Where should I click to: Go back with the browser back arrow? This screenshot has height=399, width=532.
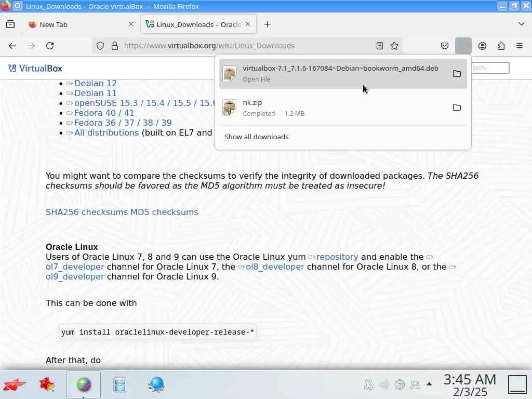click(x=12, y=46)
